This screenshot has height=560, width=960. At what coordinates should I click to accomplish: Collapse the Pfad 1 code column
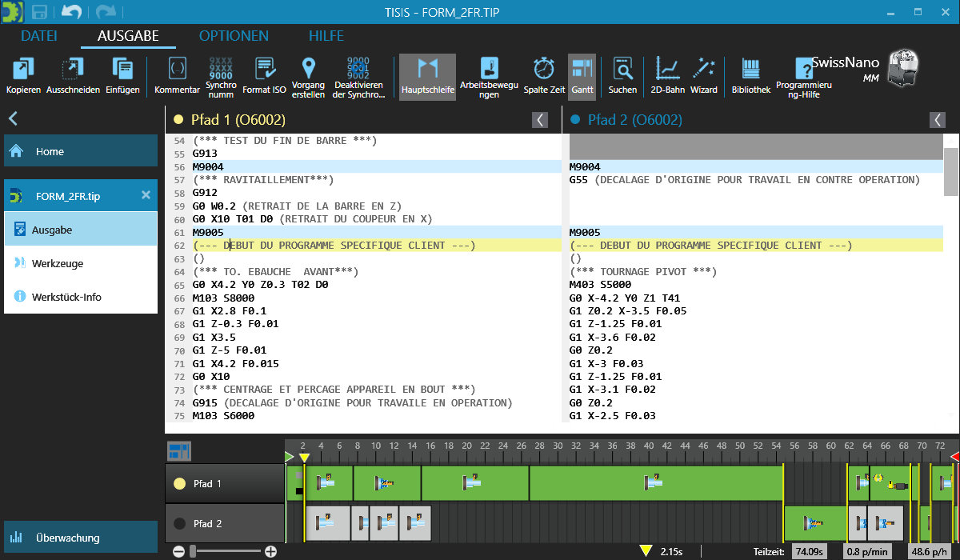tap(541, 120)
